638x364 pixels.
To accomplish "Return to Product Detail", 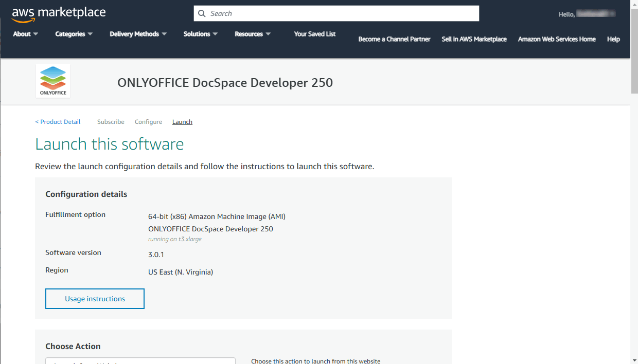I will 58,121.
